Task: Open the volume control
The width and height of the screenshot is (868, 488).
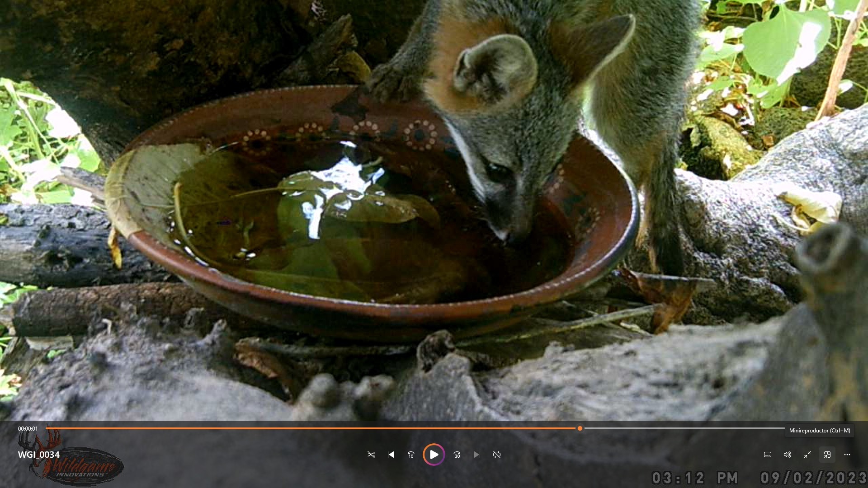Action: (788, 455)
